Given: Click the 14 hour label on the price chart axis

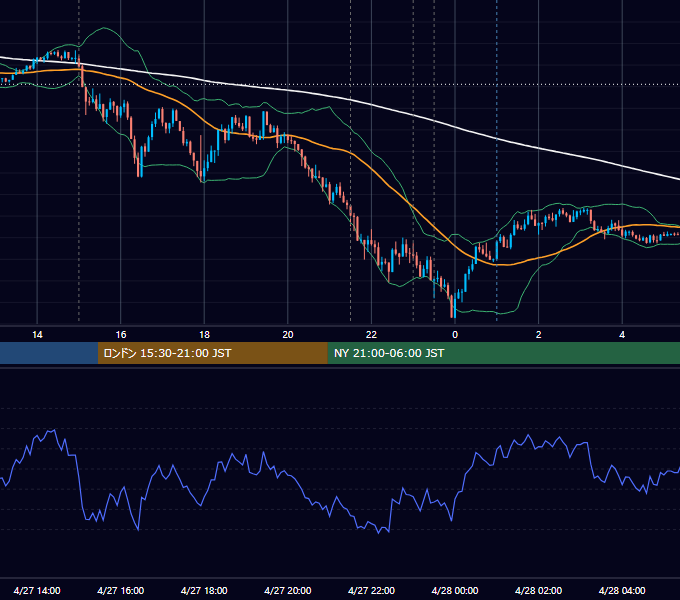Looking at the screenshot, I should pyautogui.click(x=37, y=335).
